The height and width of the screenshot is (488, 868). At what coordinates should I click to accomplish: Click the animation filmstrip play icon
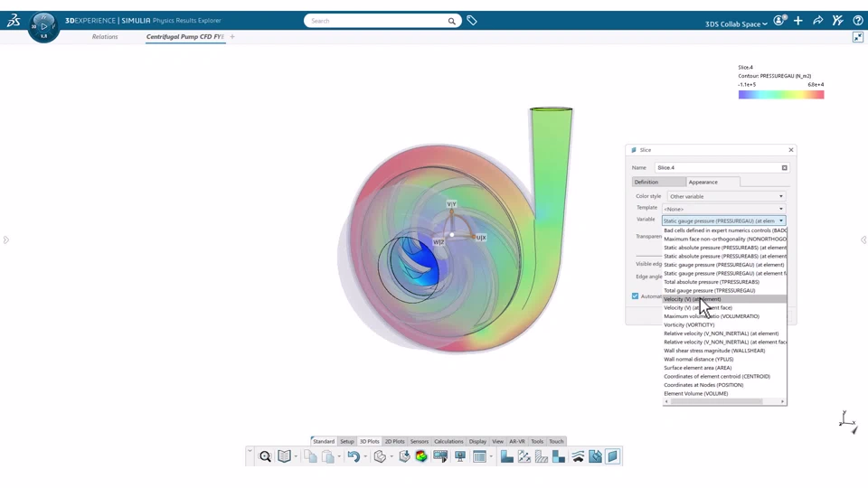(x=440, y=456)
